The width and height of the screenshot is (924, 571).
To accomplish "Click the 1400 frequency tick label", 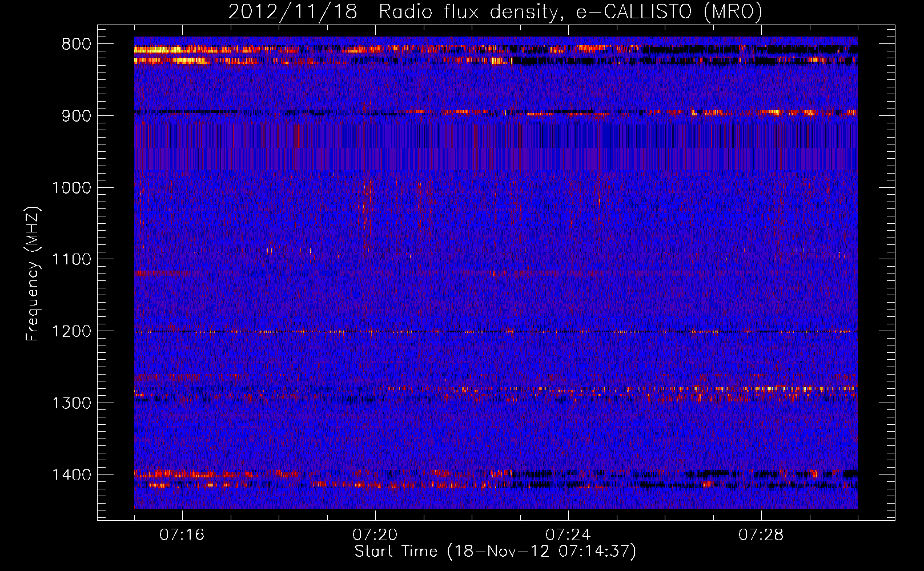I will pyautogui.click(x=72, y=475).
